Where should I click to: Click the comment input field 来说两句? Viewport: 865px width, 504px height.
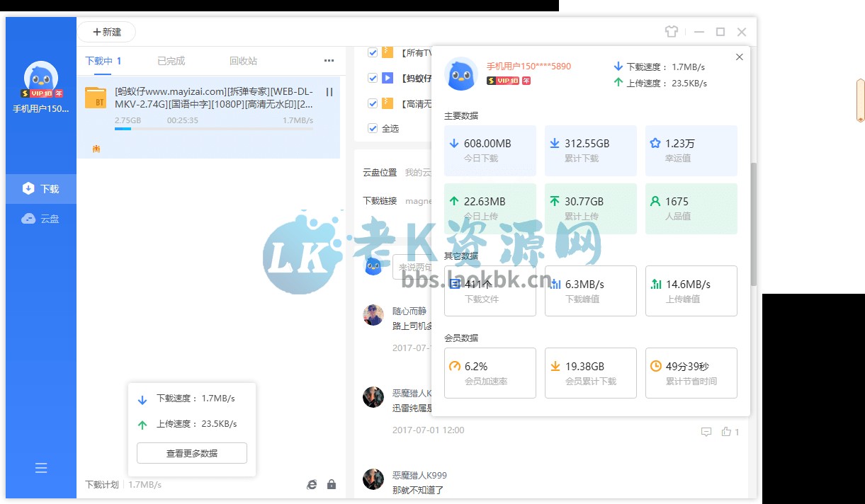[x=412, y=267]
